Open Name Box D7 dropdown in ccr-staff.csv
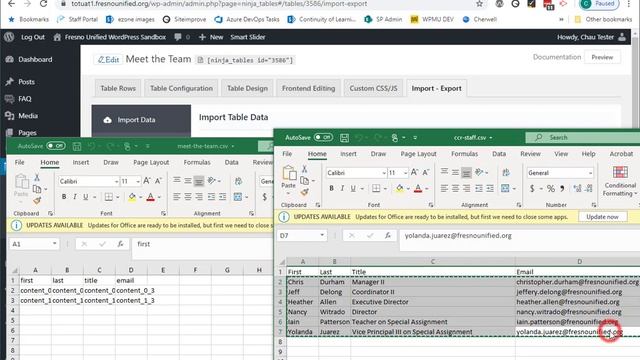The image size is (640, 360). coord(322,236)
